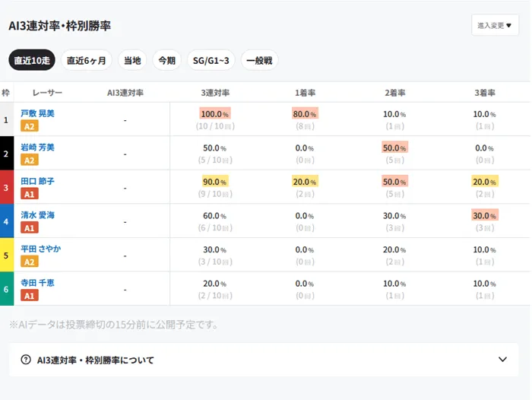Click the A1 grade badge under 田口 節子

point(29,194)
